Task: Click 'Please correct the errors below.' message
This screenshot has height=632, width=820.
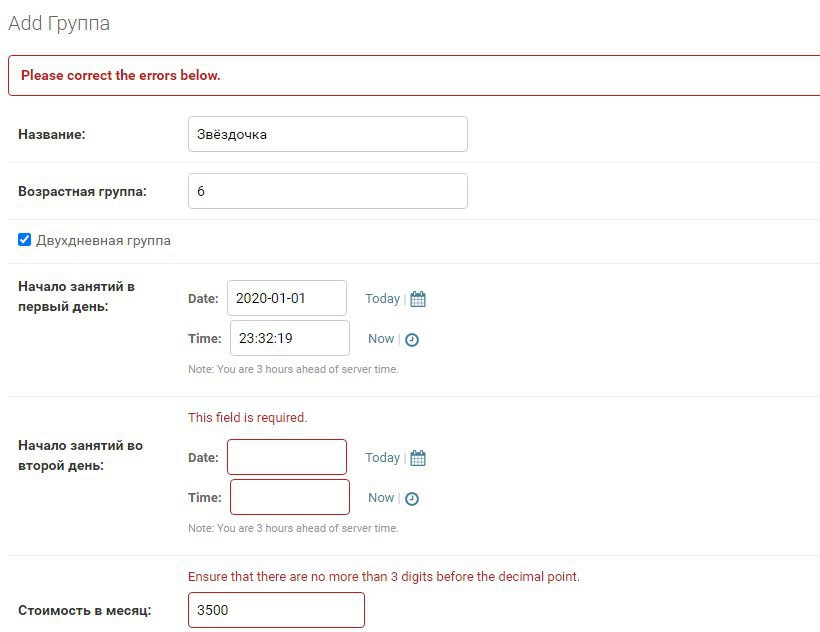Action: tap(120, 75)
